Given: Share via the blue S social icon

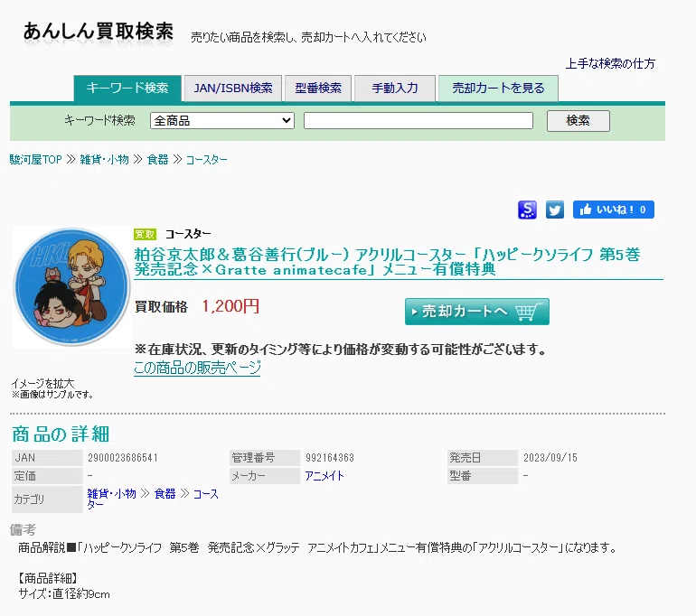Looking at the screenshot, I should [x=527, y=210].
